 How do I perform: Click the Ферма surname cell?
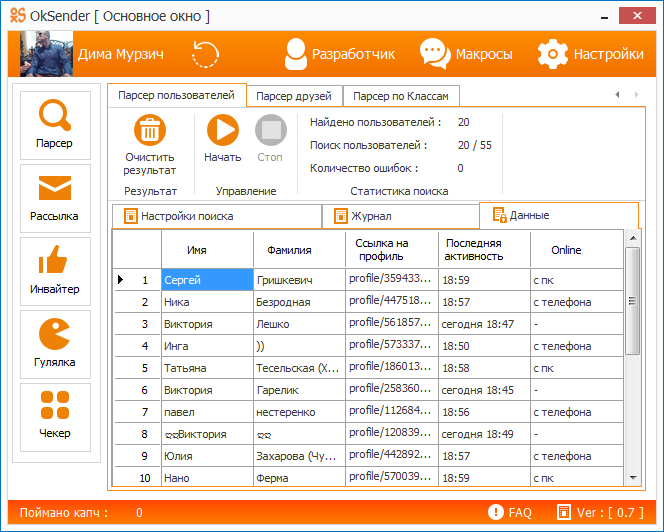pos(299,477)
